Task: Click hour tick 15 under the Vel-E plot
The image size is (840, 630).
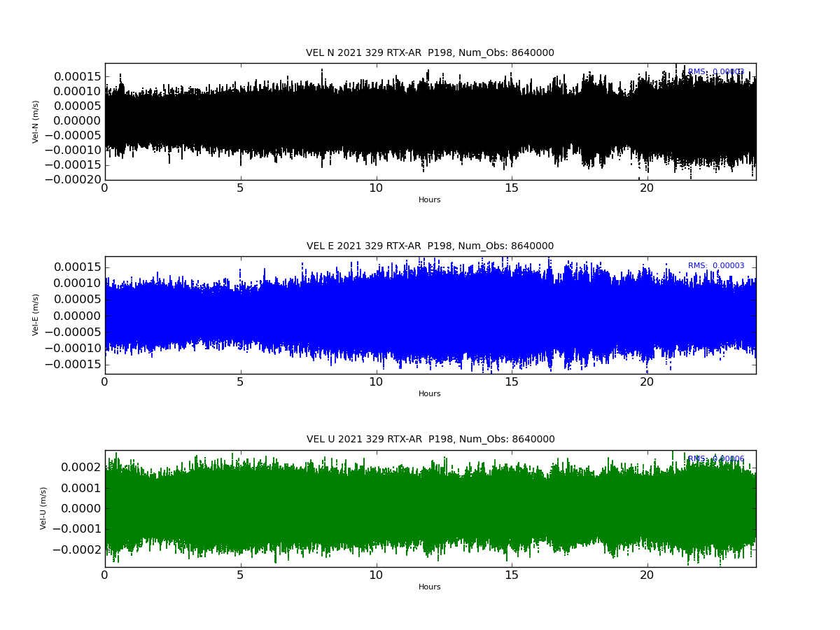Action: click(x=512, y=381)
